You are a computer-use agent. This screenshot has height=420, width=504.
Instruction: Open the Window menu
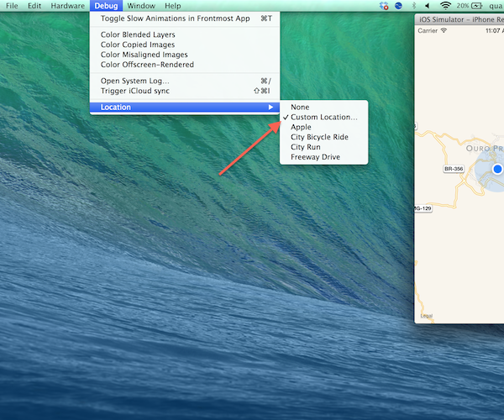(141, 6)
